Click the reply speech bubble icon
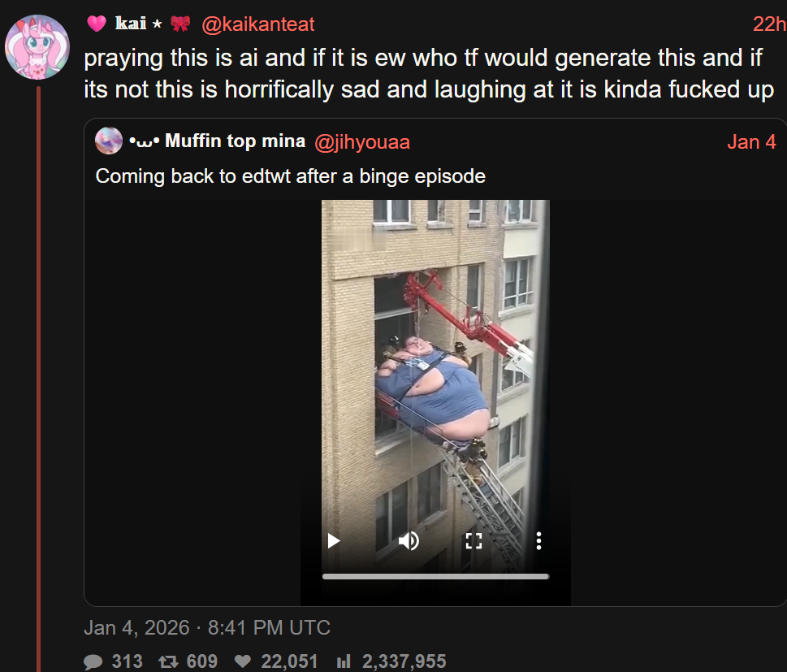Viewport: 787px width, 672px height. pos(93,661)
